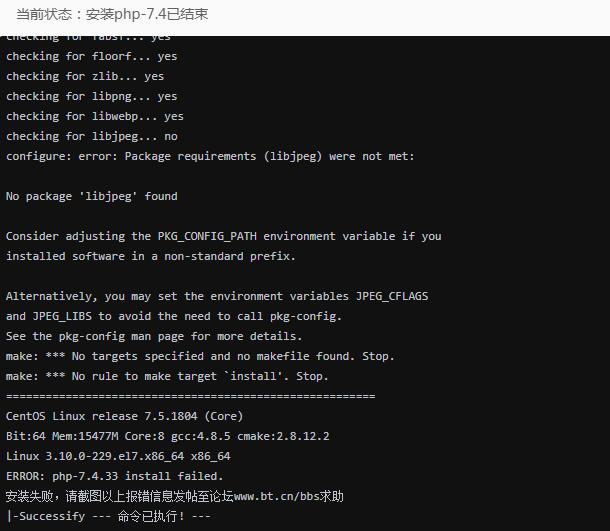Click the "|-Successify --- 命令已执行!" line
The image size is (610, 531).
point(109,516)
